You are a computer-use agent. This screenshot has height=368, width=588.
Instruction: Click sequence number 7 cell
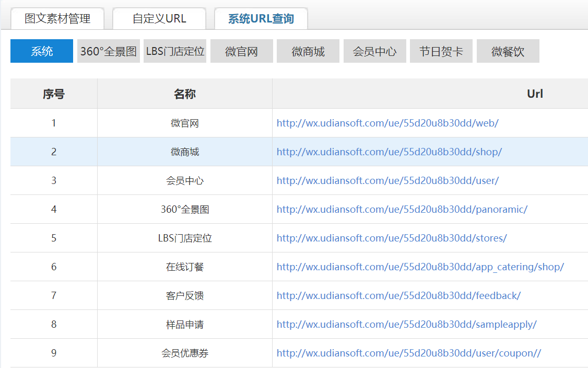[54, 295]
